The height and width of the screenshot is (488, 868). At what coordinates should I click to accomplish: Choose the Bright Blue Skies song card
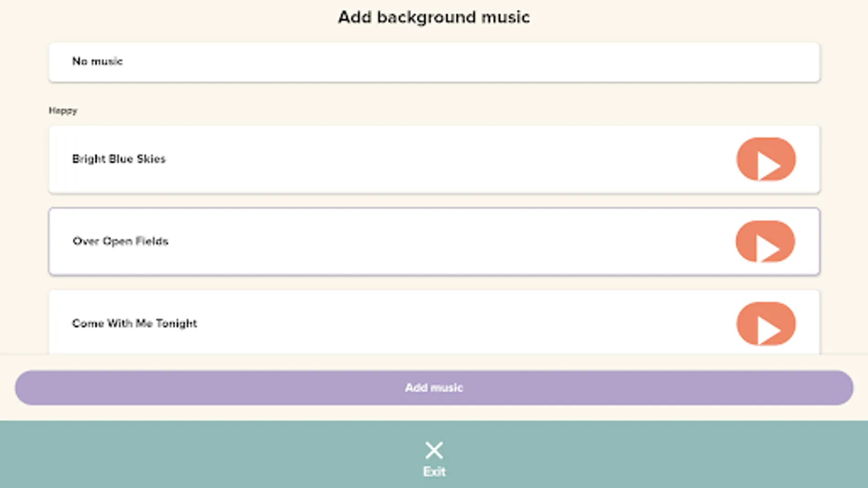point(380,159)
